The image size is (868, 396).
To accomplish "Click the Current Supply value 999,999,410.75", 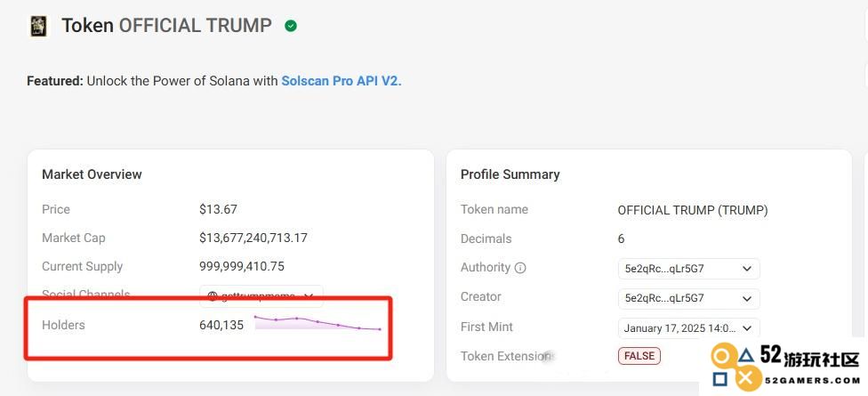I will pos(242,266).
